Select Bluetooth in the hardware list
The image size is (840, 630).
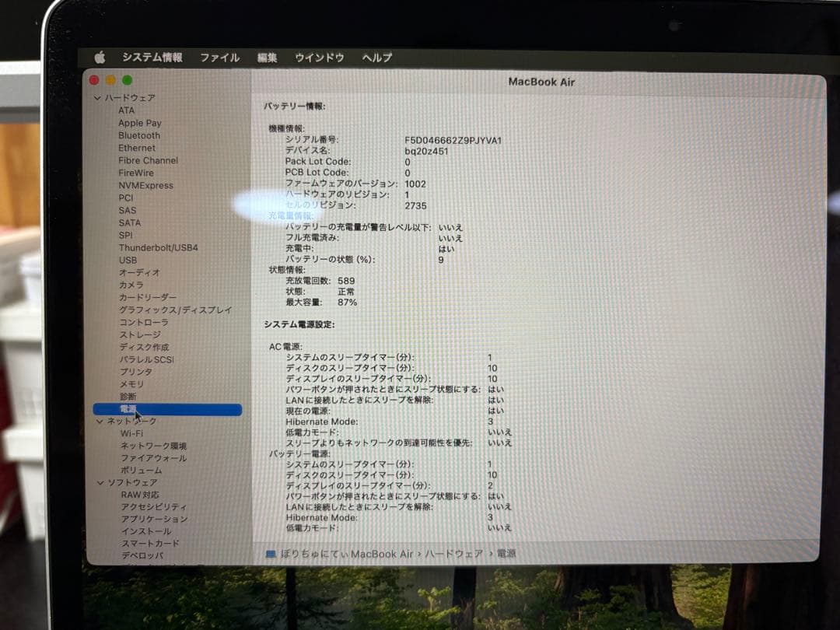coord(140,135)
